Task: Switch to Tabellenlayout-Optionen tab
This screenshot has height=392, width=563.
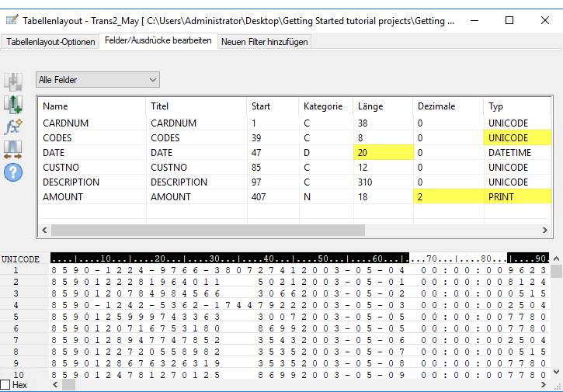Action: (50, 42)
